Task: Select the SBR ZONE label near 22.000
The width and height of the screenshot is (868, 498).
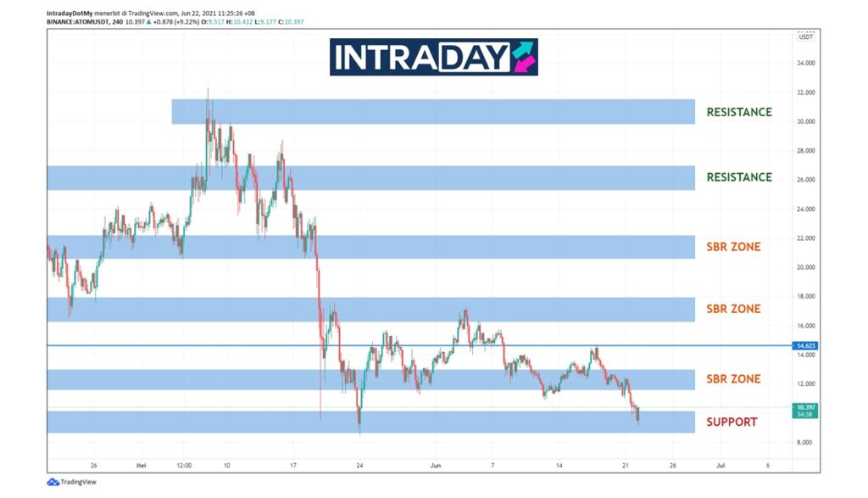Action: click(x=733, y=248)
